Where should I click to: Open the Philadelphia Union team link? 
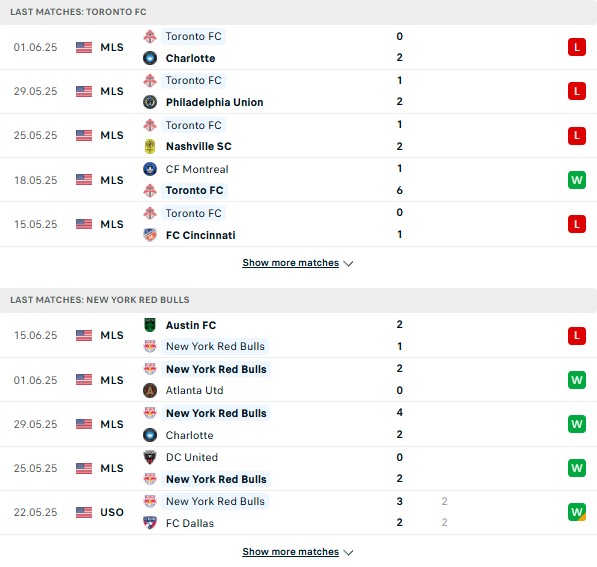pos(214,102)
